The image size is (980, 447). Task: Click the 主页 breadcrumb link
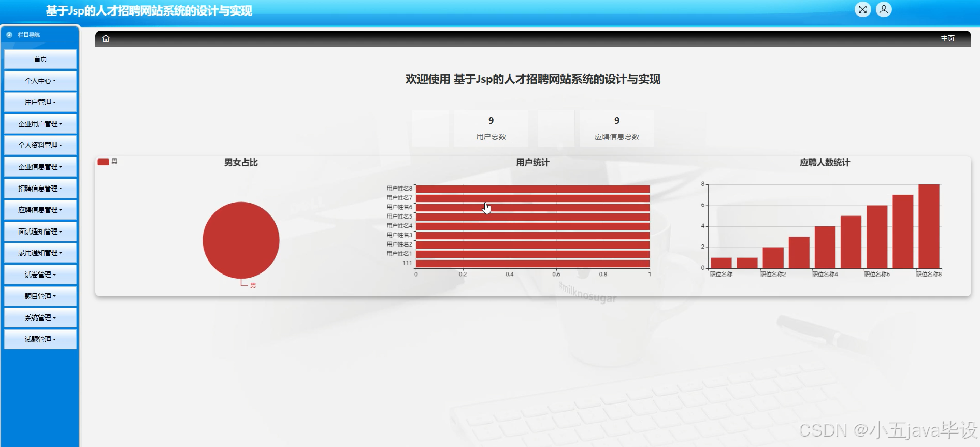click(x=947, y=38)
